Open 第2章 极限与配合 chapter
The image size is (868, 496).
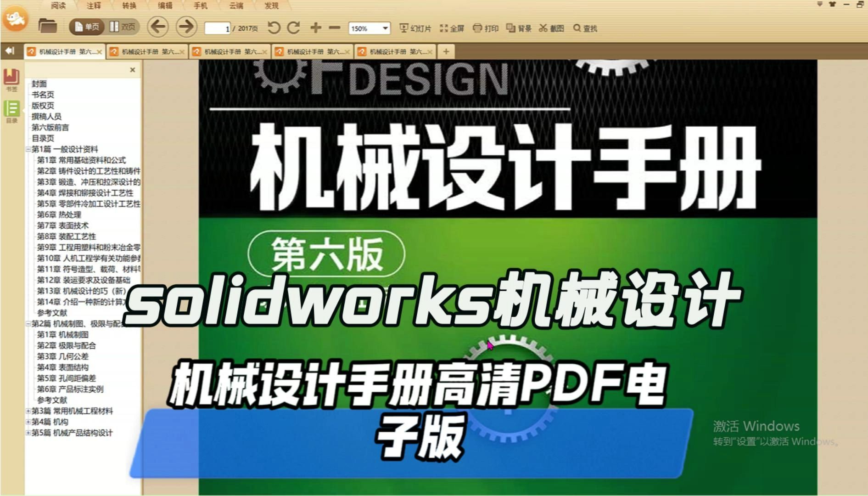(66, 345)
